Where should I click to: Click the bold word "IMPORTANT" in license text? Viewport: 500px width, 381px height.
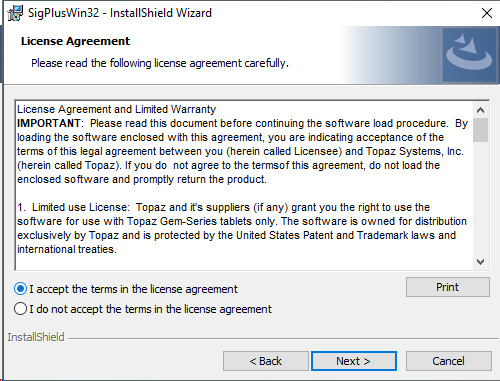pyautogui.click(x=49, y=123)
